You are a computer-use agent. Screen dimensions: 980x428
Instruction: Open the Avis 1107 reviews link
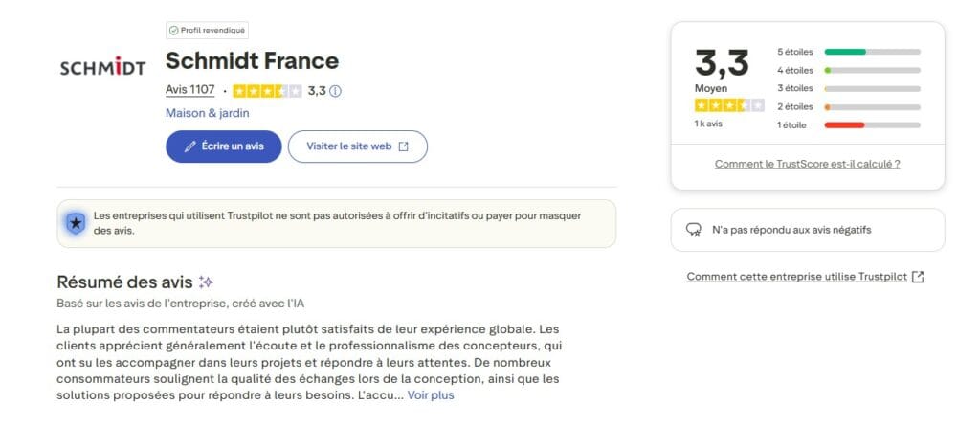click(x=189, y=90)
